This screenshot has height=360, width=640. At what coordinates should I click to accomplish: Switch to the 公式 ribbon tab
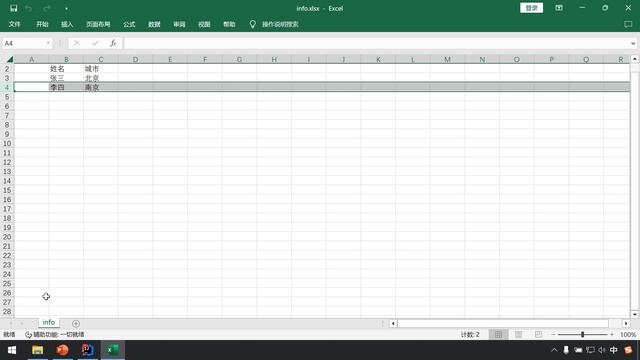pyautogui.click(x=129, y=24)
